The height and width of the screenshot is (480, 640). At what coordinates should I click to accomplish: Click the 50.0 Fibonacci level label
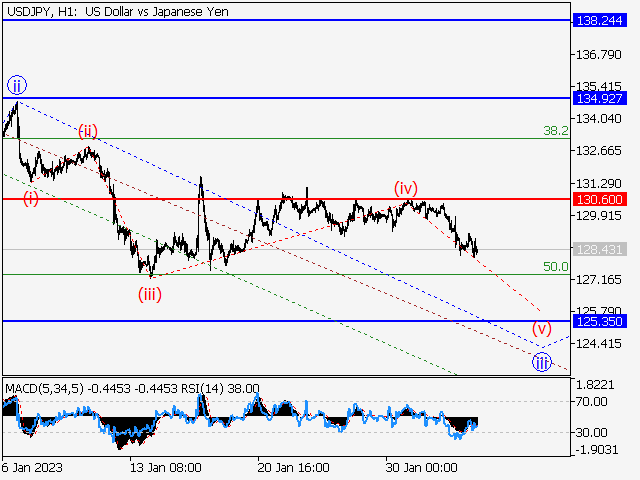(x=556, y=267)
